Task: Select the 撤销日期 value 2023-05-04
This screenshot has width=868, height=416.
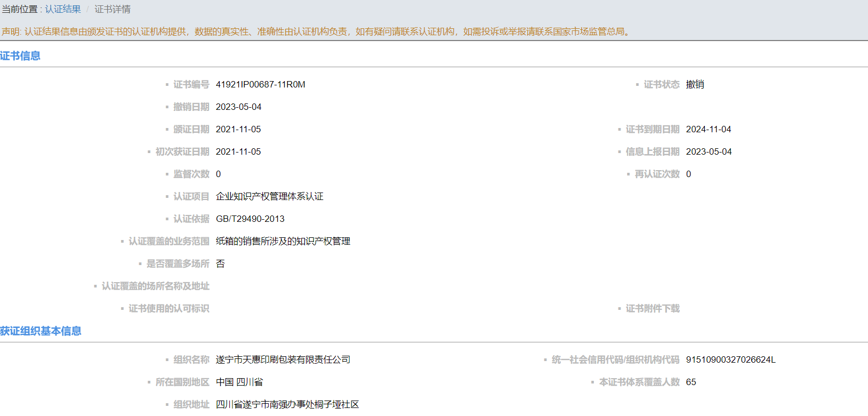Action: point(239,107)
